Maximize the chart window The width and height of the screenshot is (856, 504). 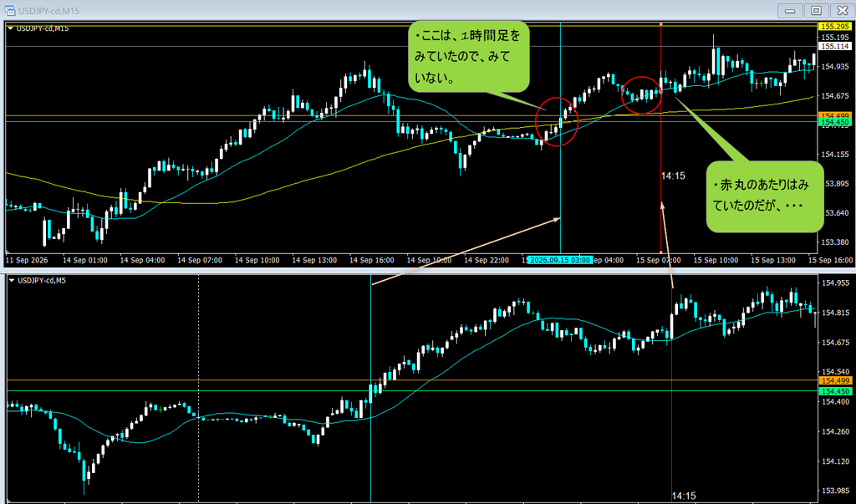tap(816, 10)
